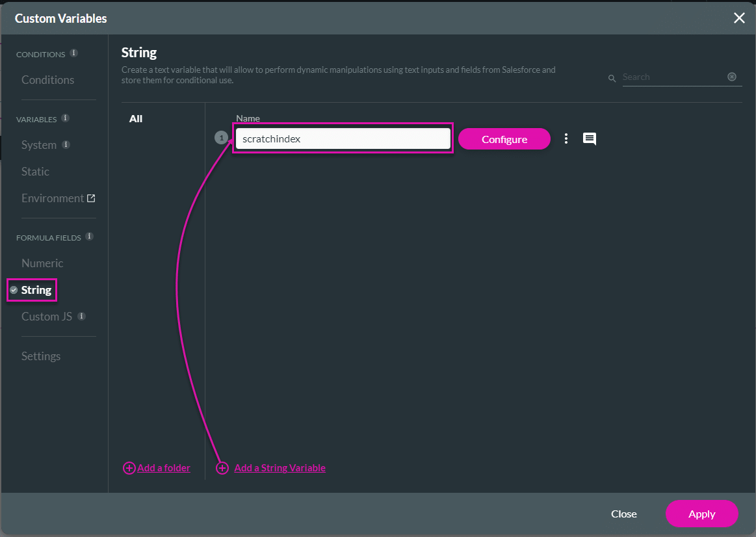Click the Configure button for scratchindex
Image resolution: width=756 pixels, height=537 pixels.
tap(504, 138)
